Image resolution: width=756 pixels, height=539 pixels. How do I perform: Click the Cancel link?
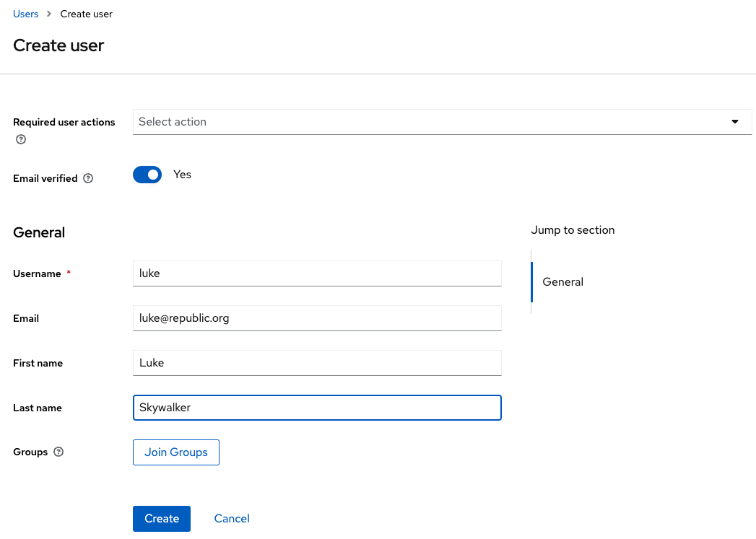232,519
